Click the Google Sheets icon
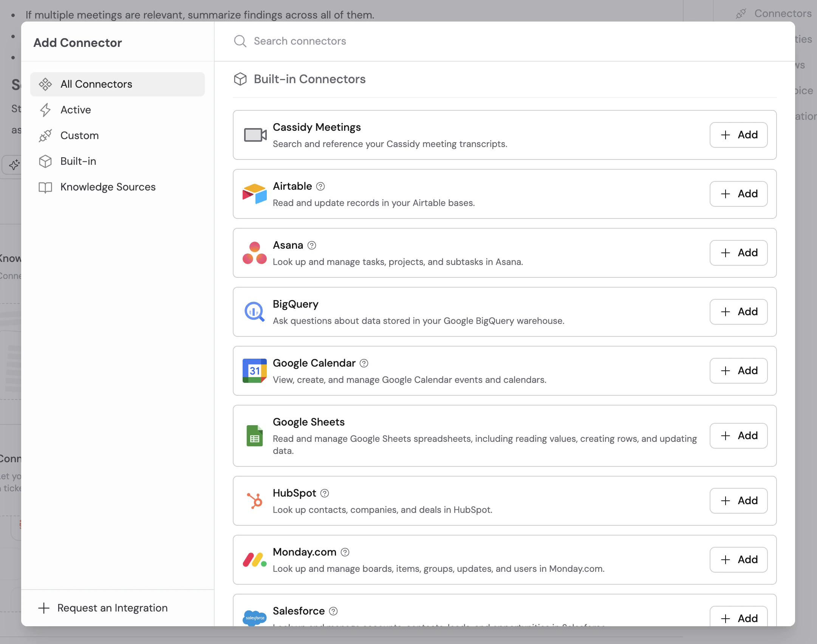The width and height of the screenshot is (817, 644). click(255, 436)
